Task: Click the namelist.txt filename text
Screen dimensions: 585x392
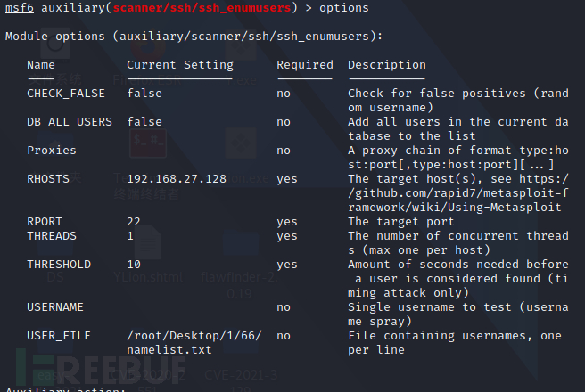Action: click(169, 350)
